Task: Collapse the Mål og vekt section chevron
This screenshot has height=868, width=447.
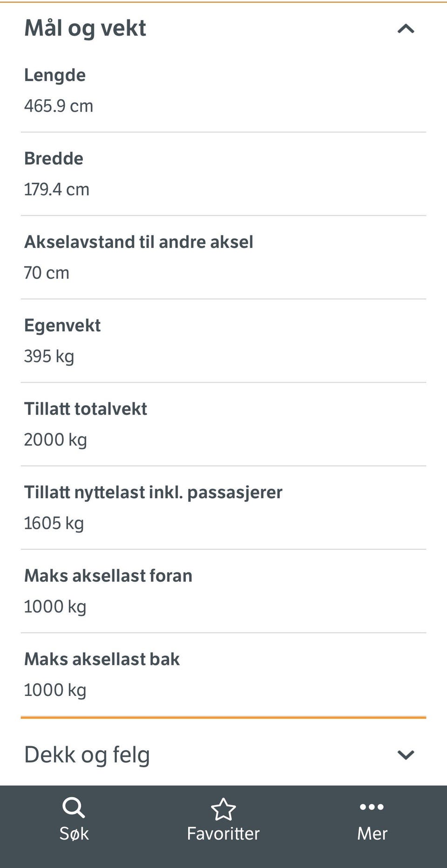Action: [x=406, y=29]
